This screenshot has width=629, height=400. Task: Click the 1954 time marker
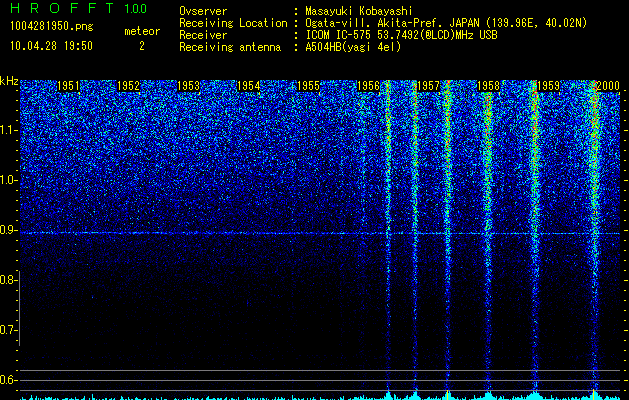pos(248,85)
